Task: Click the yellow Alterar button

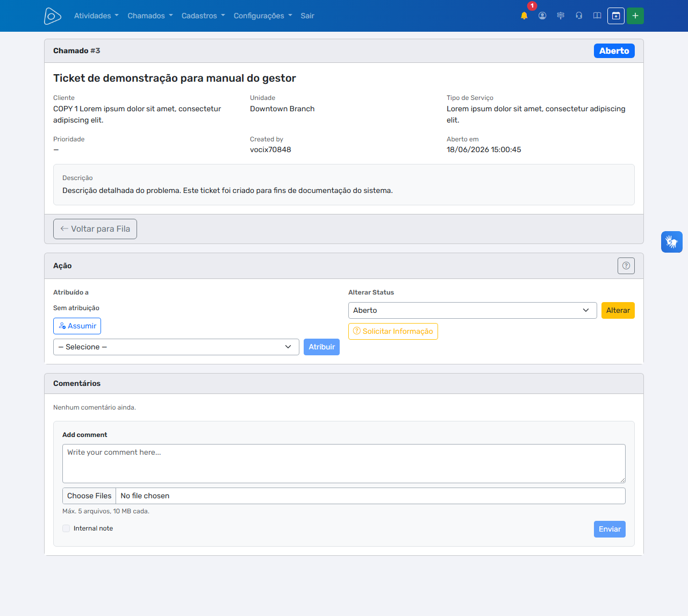Action: [x=618, y=310]
